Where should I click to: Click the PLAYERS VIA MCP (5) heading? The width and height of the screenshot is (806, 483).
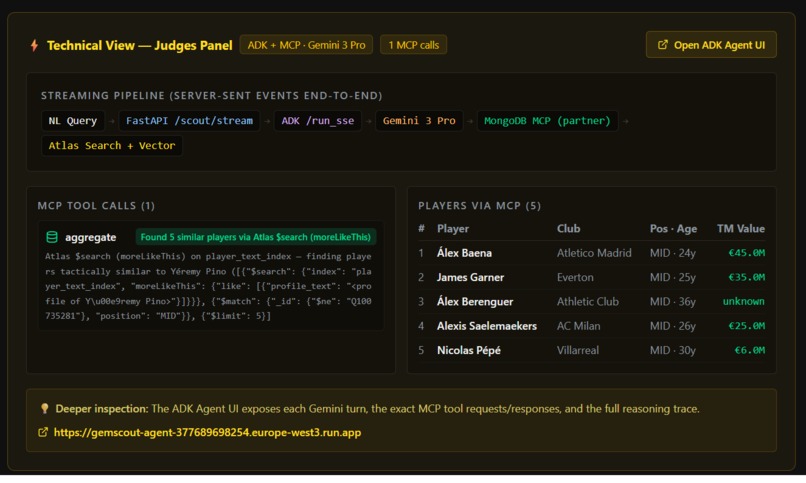(480, 206)
